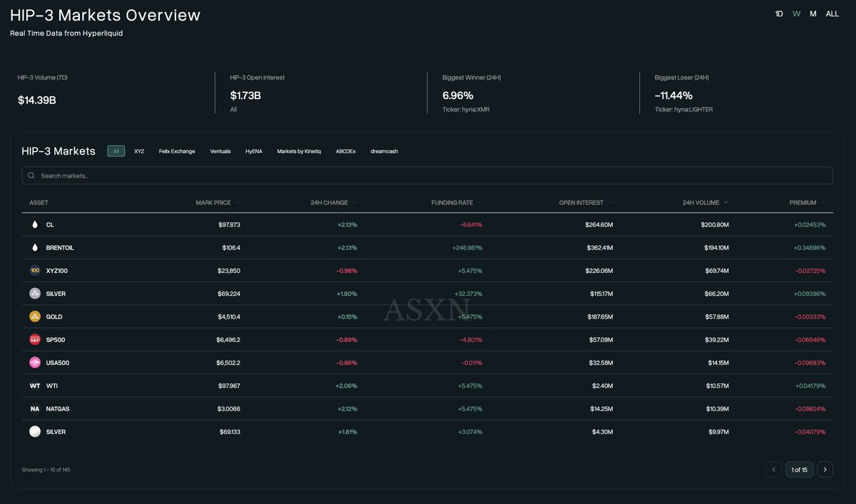
Task: Sort the table by MARK PRICE
Action: click(x=215, y=202)
